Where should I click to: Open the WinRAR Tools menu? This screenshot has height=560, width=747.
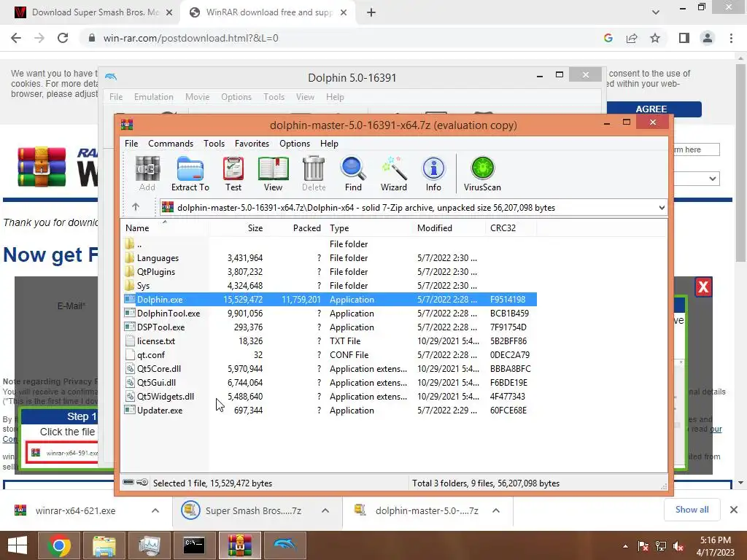click(214, 144)
